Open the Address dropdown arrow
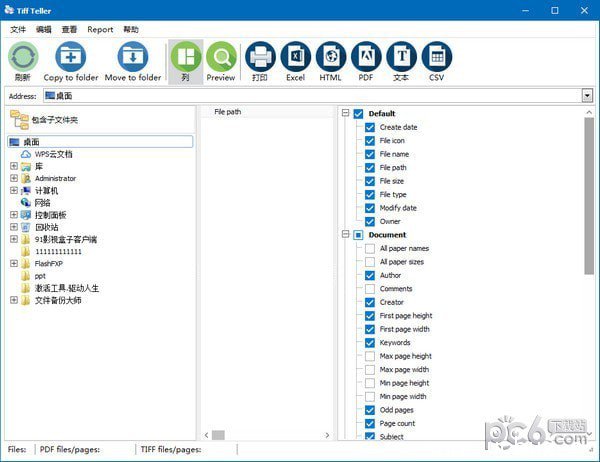The image size is (600, 462). click(587, 96)
